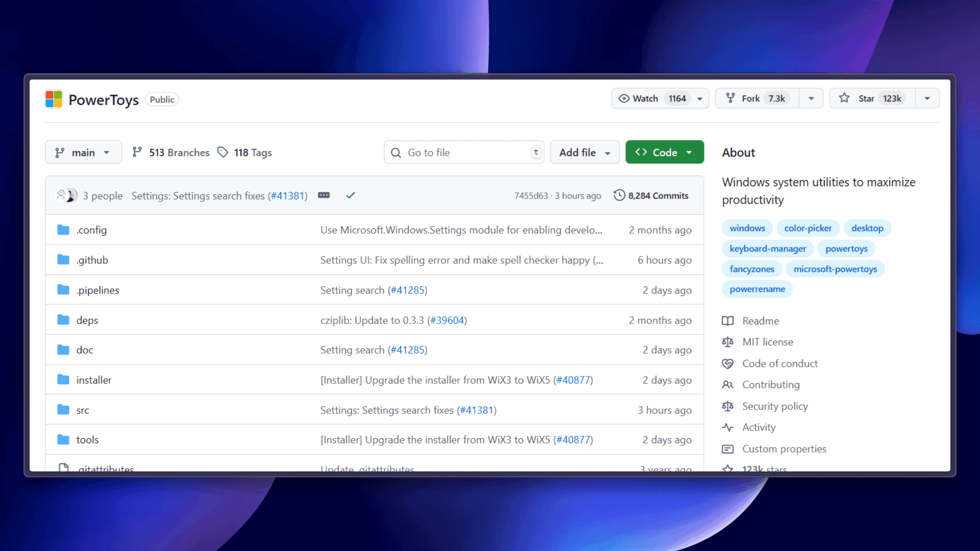The width and height of the screenshot is (980, 551).
Task: Open the Fork options dropdown arrow
Action: click(811, 98)
